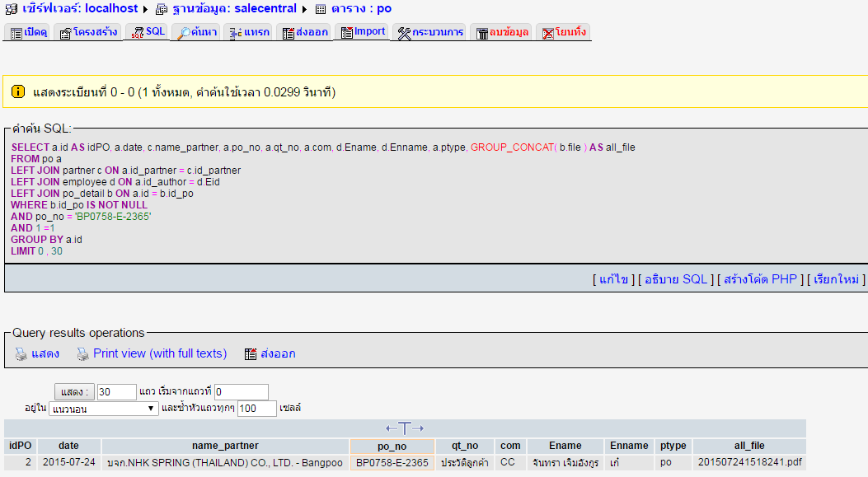Switch to the ส่งออก (Export) tab
Viewport: 868px width, 477px height.
pos(304,32)
